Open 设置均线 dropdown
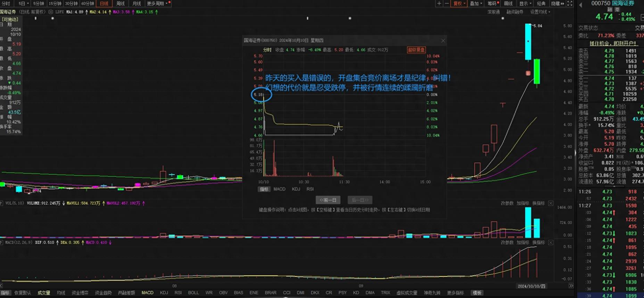 click(x=540, y=12)
